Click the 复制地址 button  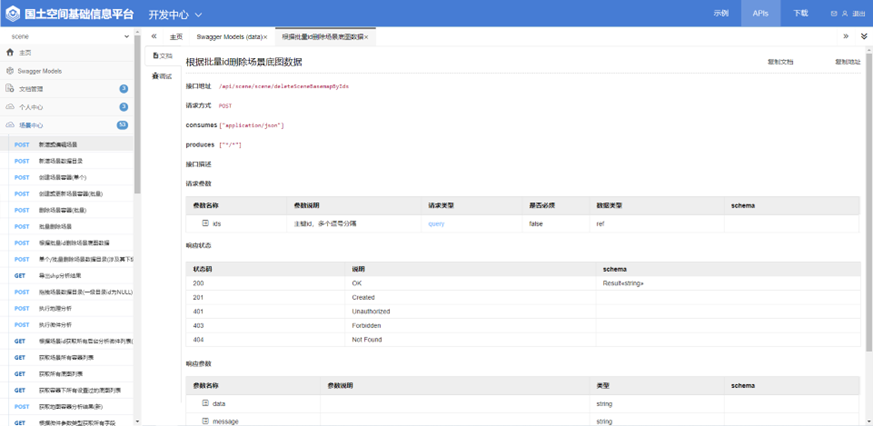[x=846, y=62]
